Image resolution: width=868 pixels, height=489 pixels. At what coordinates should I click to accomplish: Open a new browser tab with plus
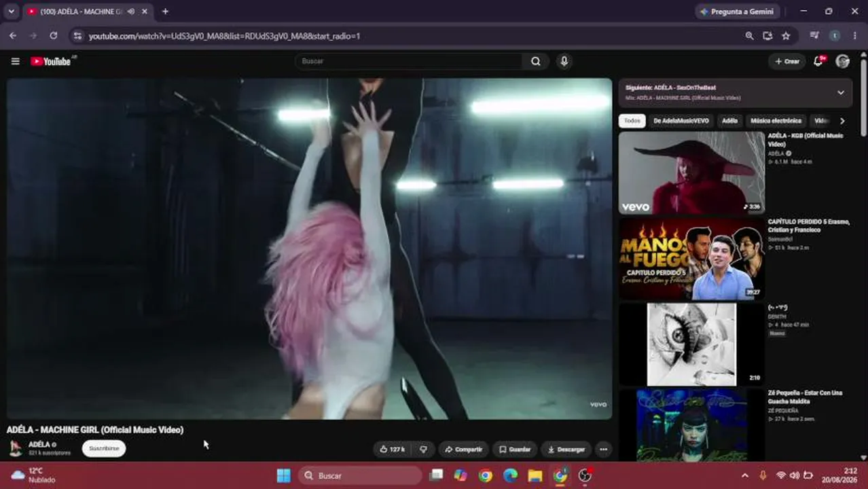pos(165,12)
